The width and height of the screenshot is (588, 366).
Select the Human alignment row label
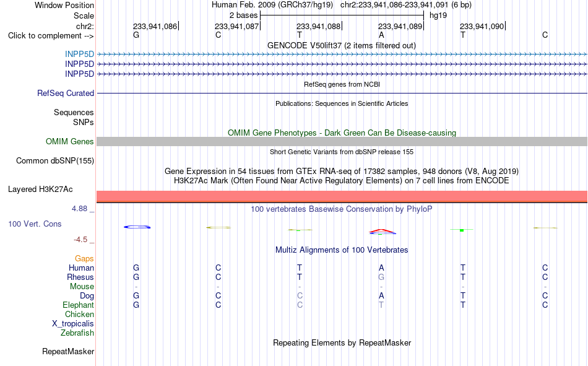[81, 268]
